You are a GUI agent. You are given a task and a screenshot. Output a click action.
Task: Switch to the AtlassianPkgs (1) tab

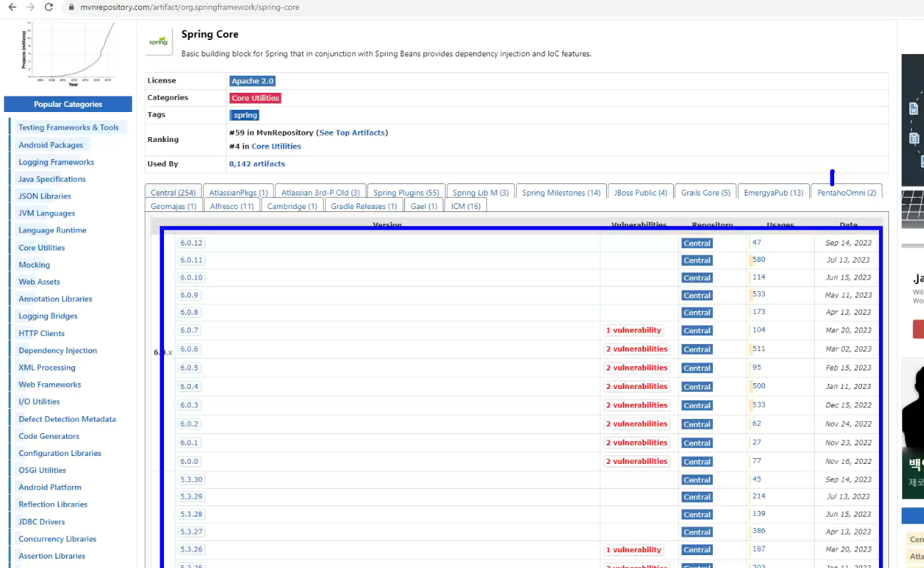coord(238,193)
